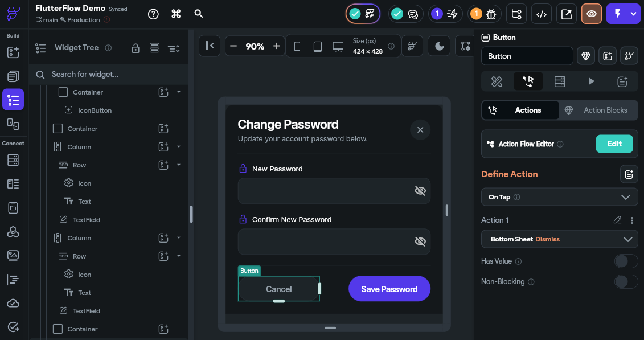This screenshot has width=644, height=340.
Task: Expand arrow next to lightning run button
Action: point(633,14)
